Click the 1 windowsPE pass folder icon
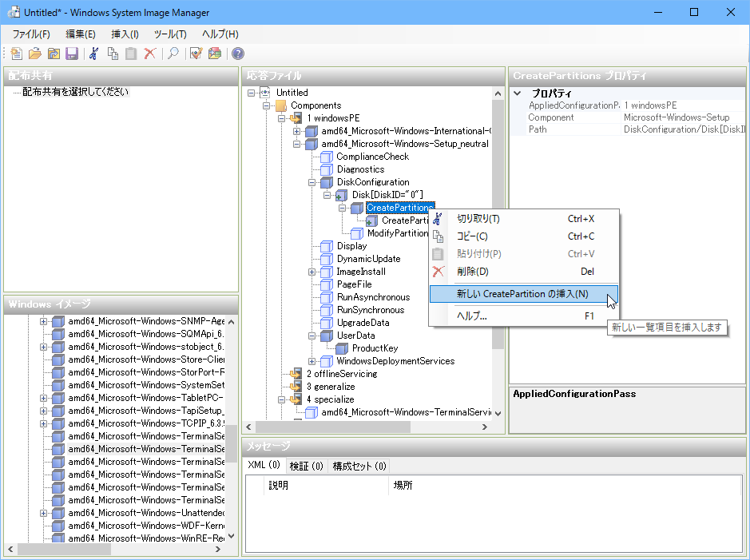This screenshot has height=560, width=750. pyautogui.click(x=296, y=117)
